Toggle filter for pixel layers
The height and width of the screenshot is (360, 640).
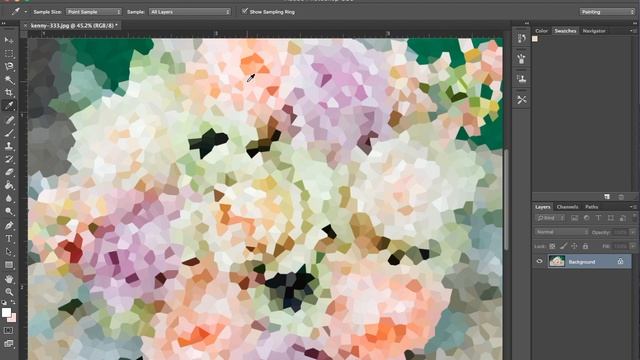pos(574,218)
